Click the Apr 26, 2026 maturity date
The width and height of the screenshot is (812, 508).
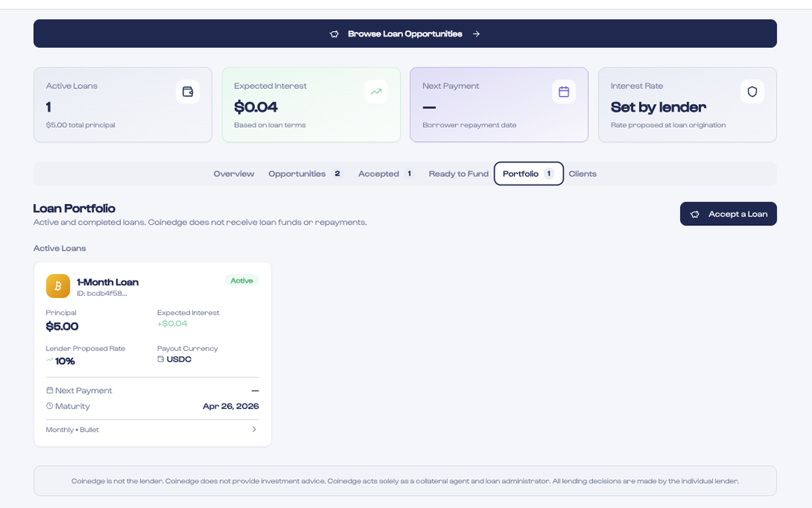pos(230,406)
